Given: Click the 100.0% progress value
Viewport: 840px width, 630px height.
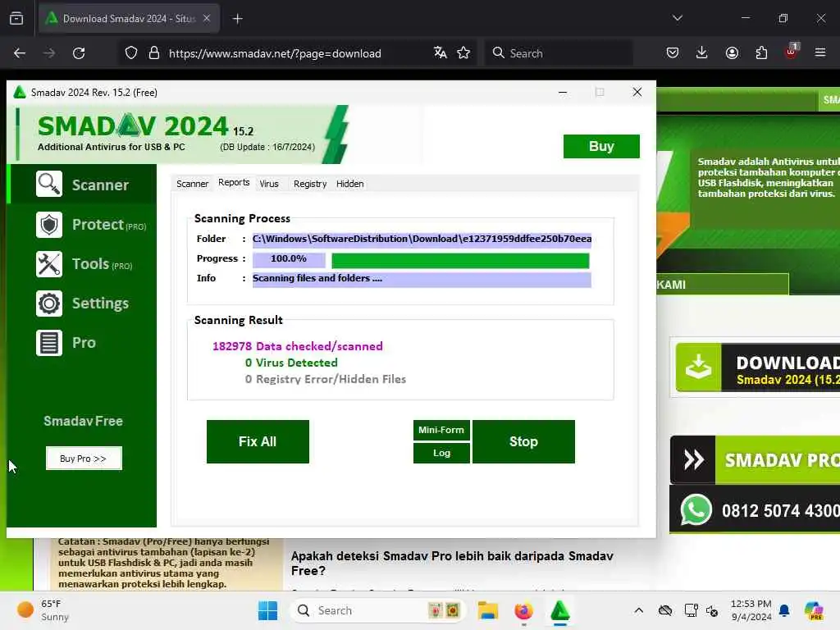Looking at the screenshot, I should (x=289, y=259).
